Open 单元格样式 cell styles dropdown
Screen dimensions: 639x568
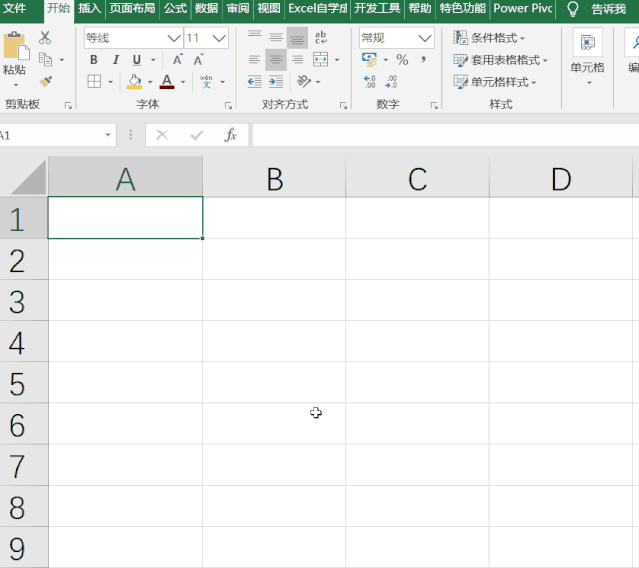click(495, 82)
